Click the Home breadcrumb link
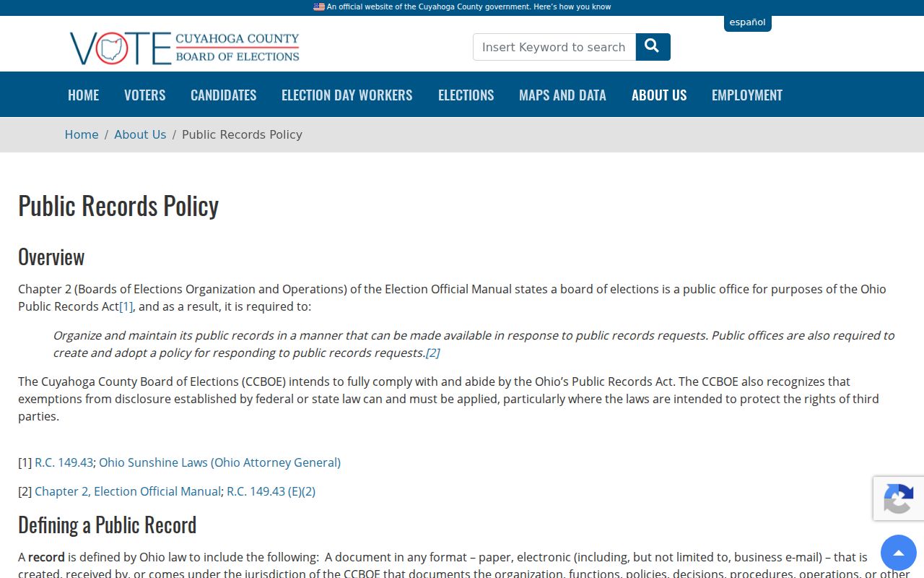The width and height of the screenshot is (924, 578). coord(82,134)
